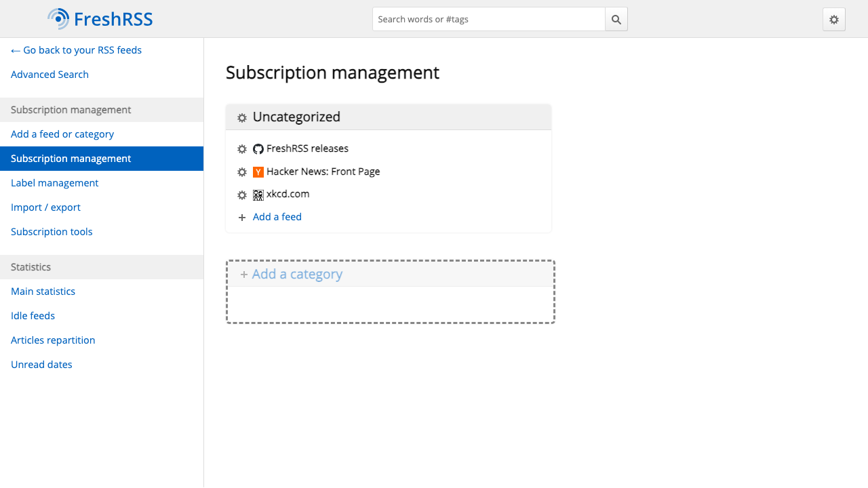Click the Add a feed link

277,217
